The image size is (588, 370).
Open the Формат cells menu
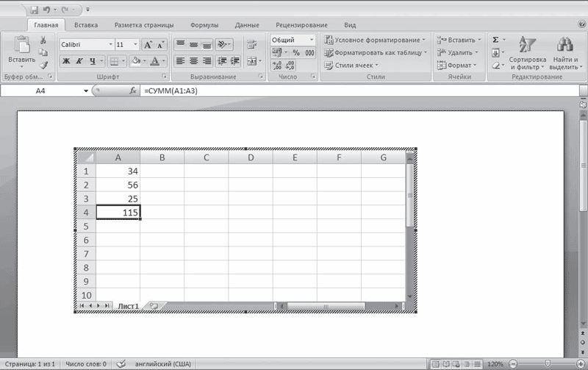point(456,65)
